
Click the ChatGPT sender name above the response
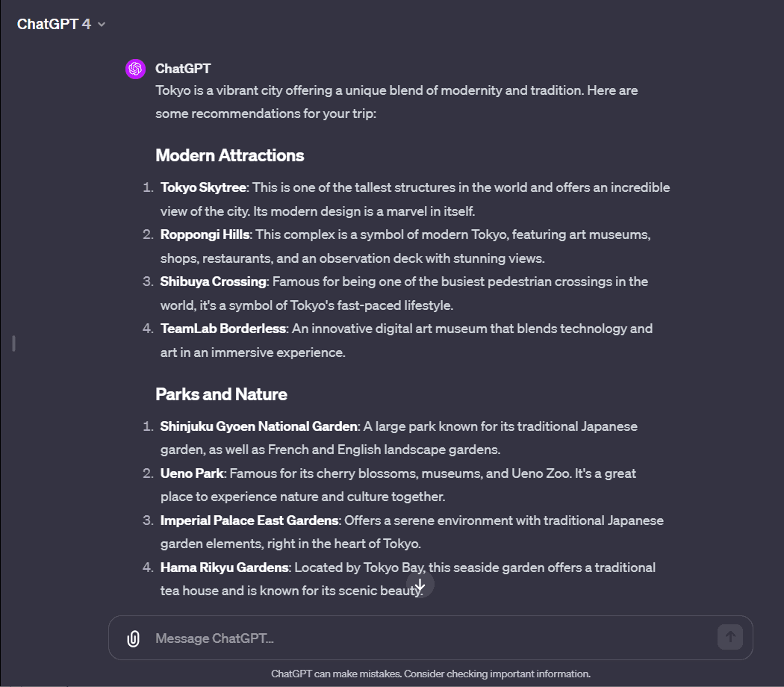[183, 69]
